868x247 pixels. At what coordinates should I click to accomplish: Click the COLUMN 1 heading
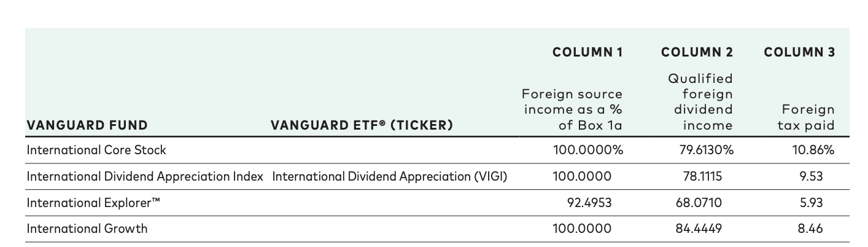(x=587, y=53)
